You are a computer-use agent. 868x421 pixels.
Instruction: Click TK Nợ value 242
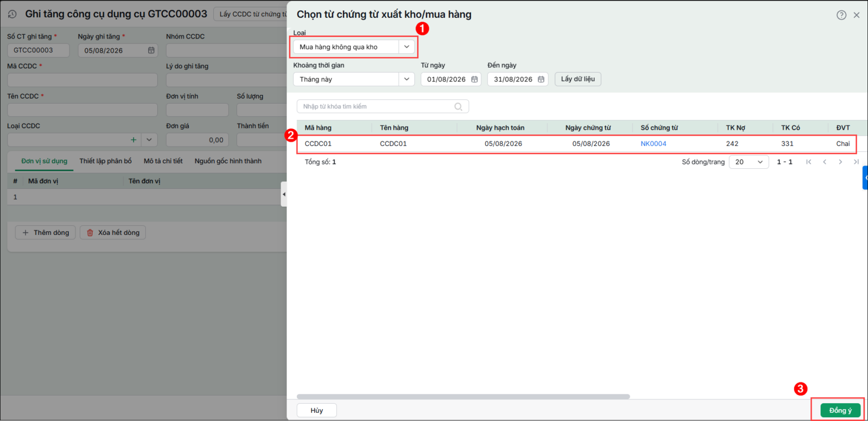click(732, 144)
